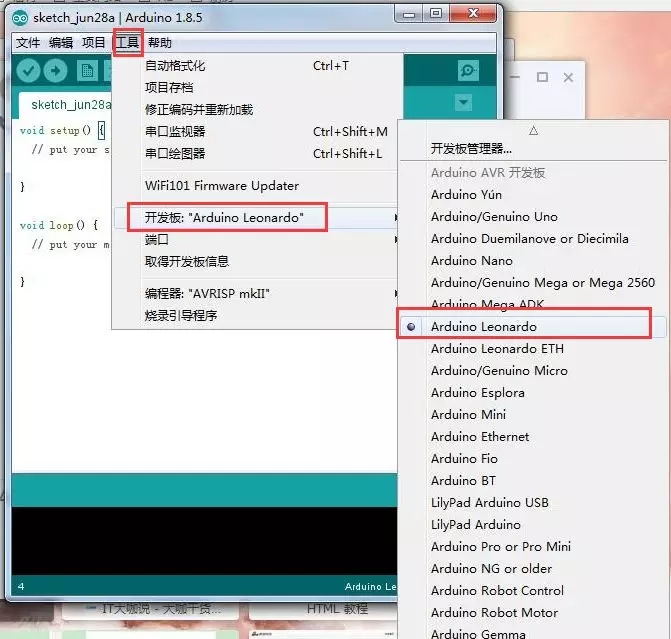Open 编程器: "AVRISP mkII" entry
Image resolution: width=671 pixels, height=639 pixels.
pyautogui.click(x=257, y=294)
